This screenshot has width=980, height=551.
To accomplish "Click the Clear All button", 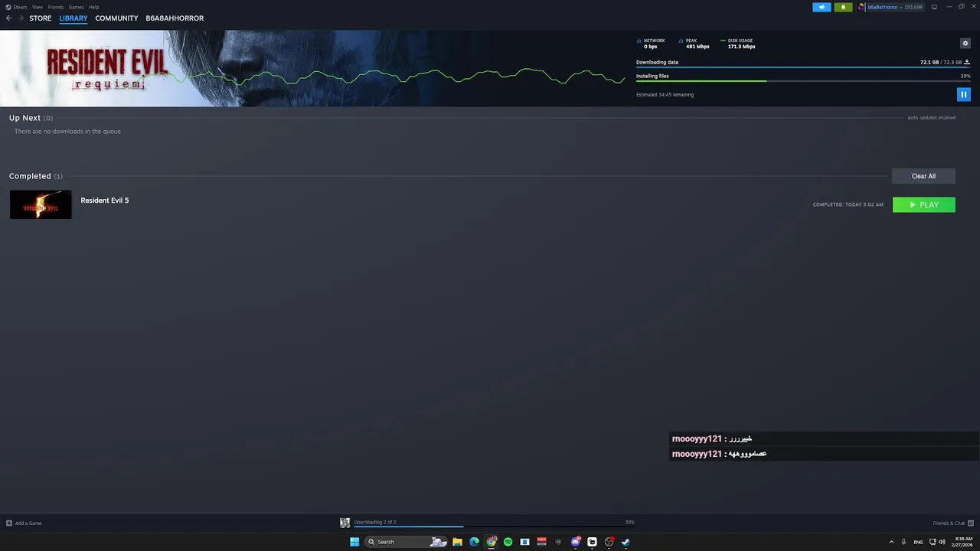I will click(x=923, y=176).
